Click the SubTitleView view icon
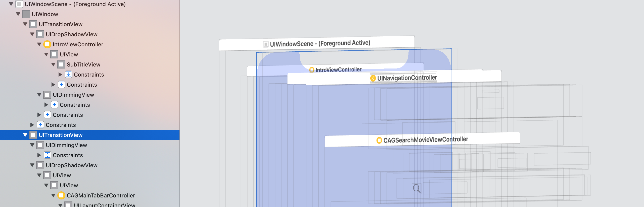This screenshot has width=644, height=207. (61, 64)
